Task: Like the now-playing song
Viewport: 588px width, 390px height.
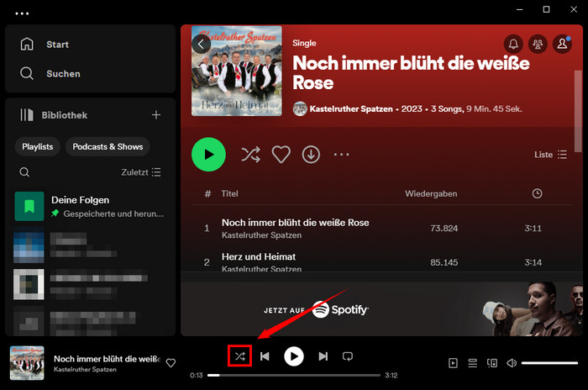Action: 171,363
